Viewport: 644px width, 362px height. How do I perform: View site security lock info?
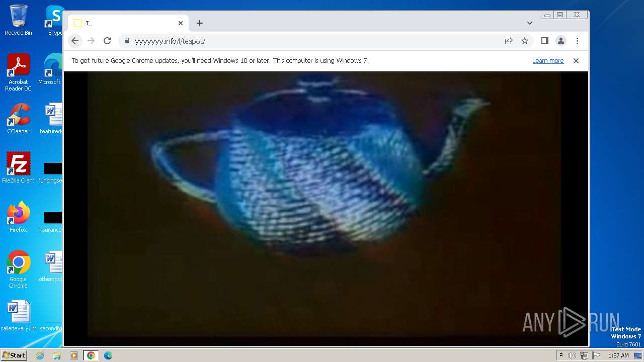(127, 41)
